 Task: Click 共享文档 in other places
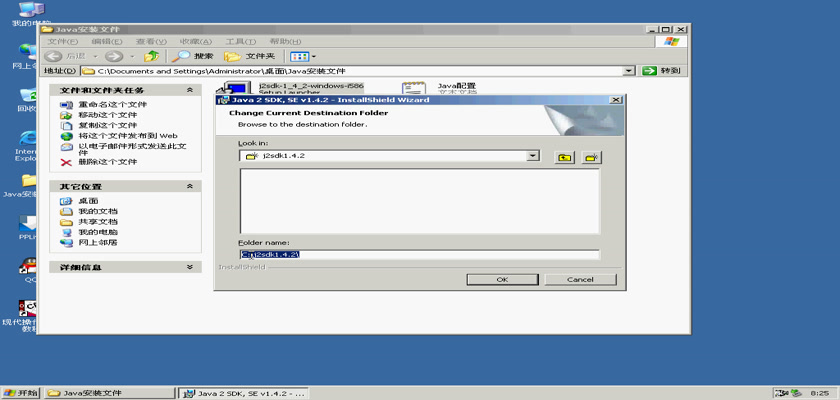click(x=98, y=222)
